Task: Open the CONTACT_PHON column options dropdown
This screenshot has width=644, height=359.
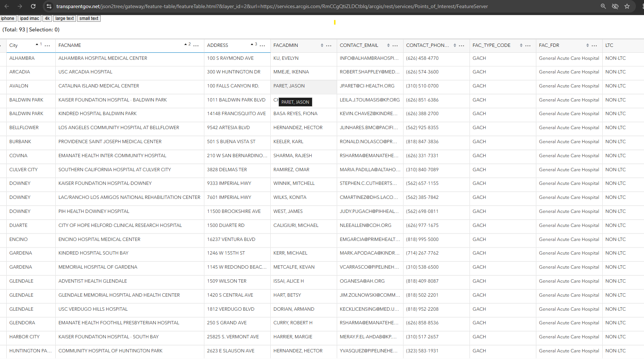Action: [x=462, y=46]
